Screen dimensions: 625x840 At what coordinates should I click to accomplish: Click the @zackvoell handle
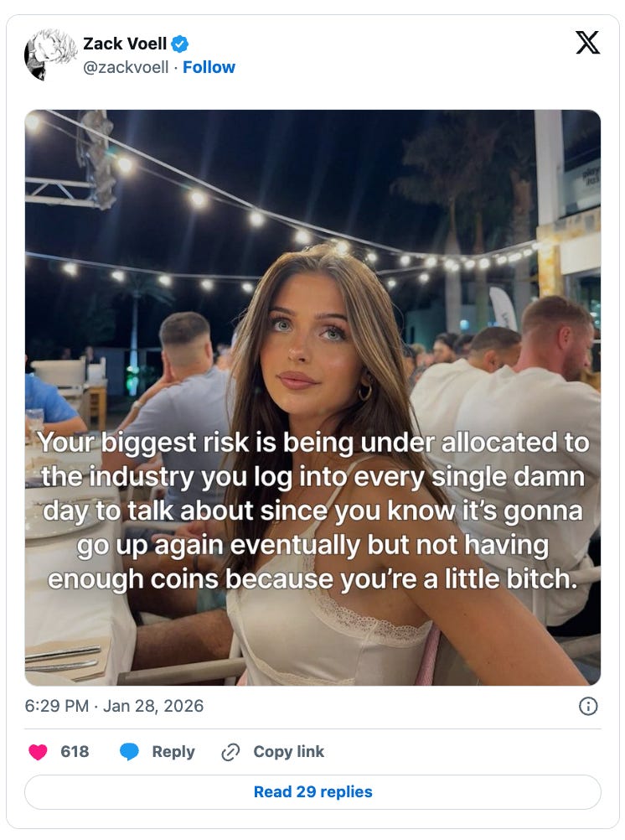[126, 67]
